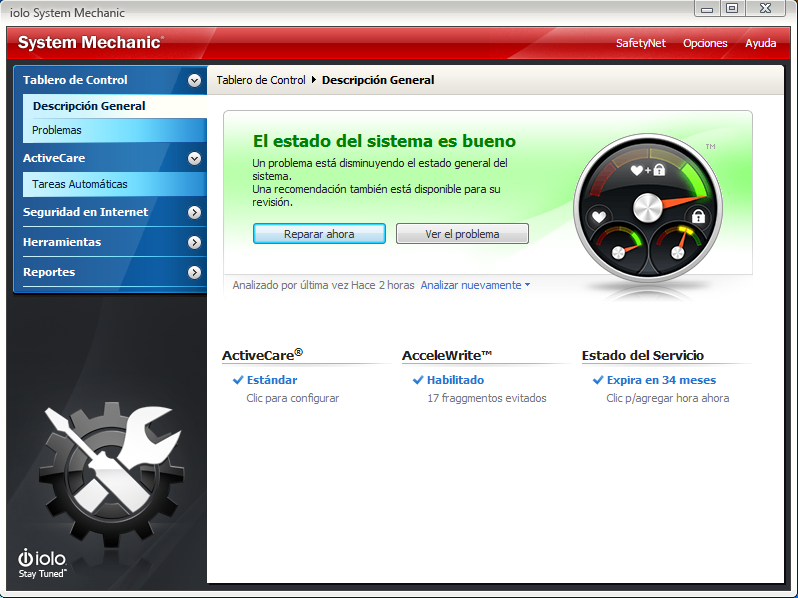The width and height of the screenshot is (798, 598).
Task: Open the Ayuda menu
Action: (760, 43)
